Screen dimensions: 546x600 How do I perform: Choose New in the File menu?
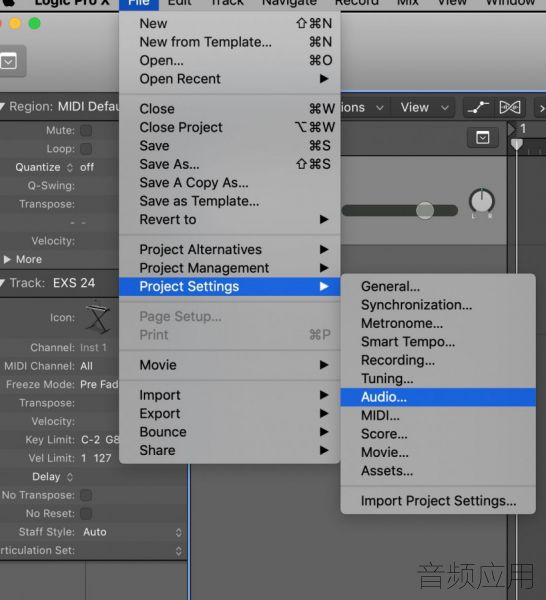click(230, 23)
